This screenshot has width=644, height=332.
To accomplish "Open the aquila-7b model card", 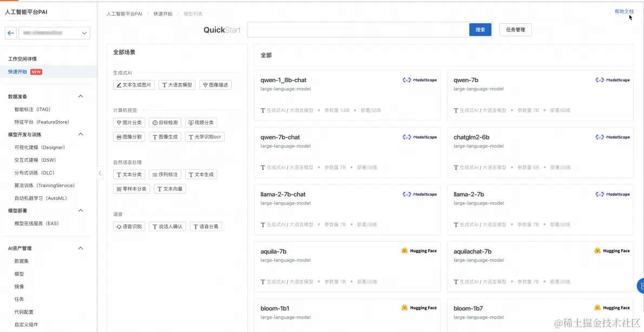I will pos(347,267).
